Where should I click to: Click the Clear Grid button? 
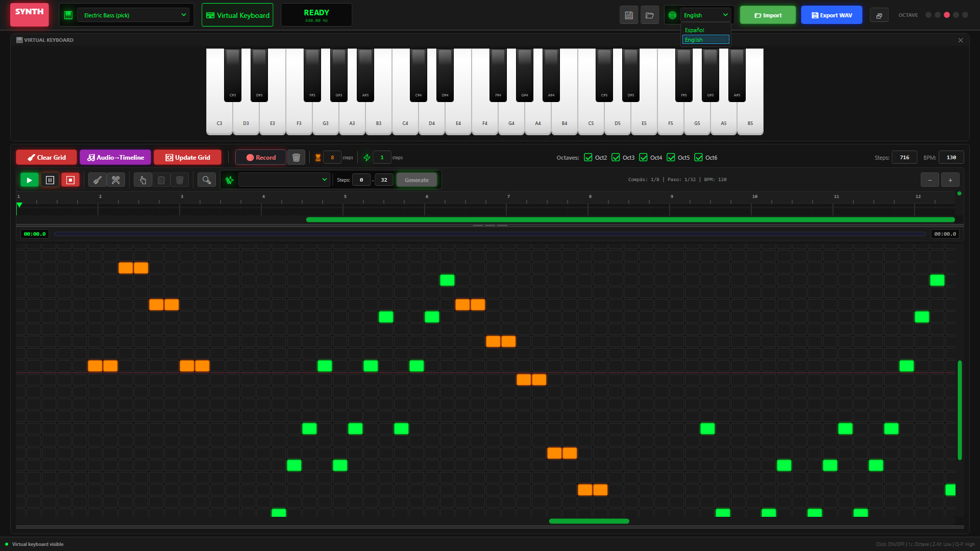(46, 157)
